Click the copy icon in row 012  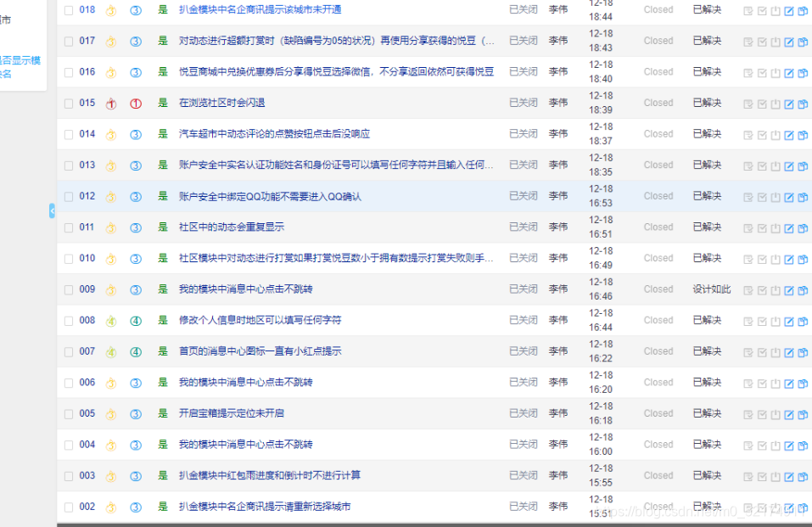pyautogui.click(x=803, y=198)
